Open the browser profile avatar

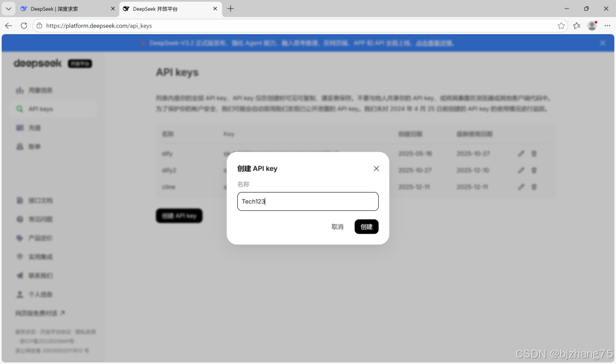click(591, 26)
